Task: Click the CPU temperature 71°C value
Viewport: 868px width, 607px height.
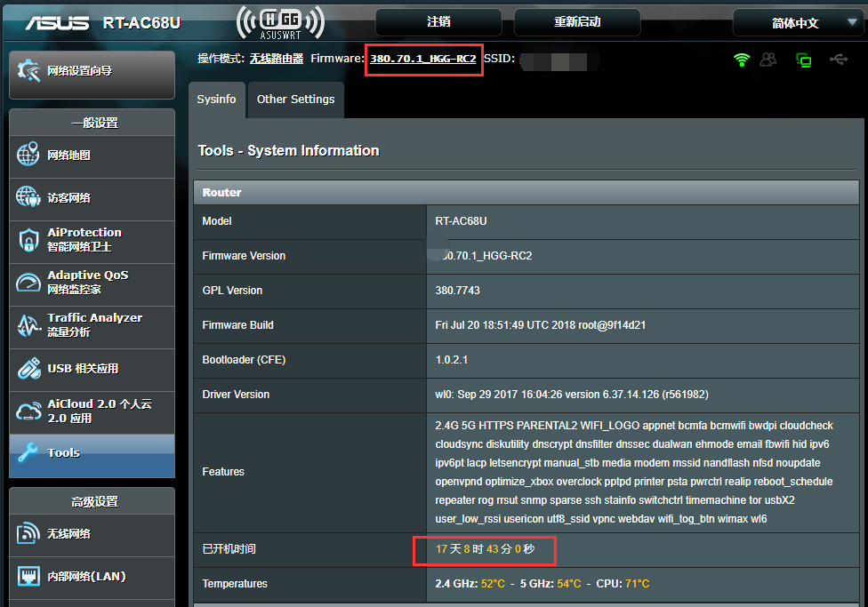Action: [637, 584]
